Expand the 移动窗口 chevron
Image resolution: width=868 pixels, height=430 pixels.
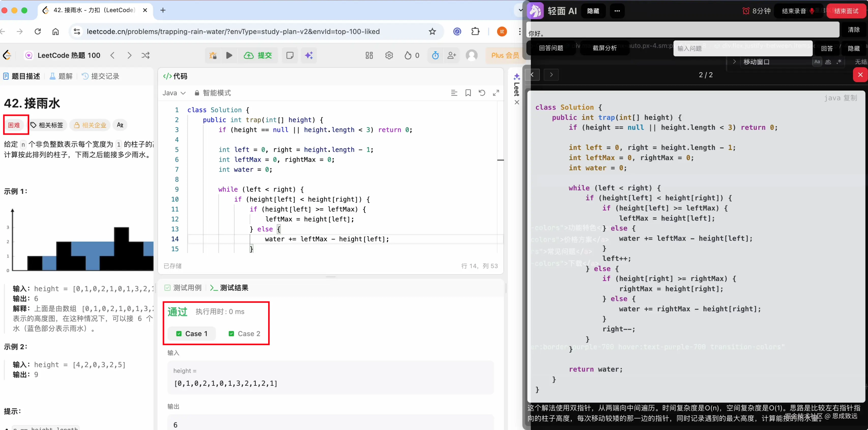tap(734, 62)
